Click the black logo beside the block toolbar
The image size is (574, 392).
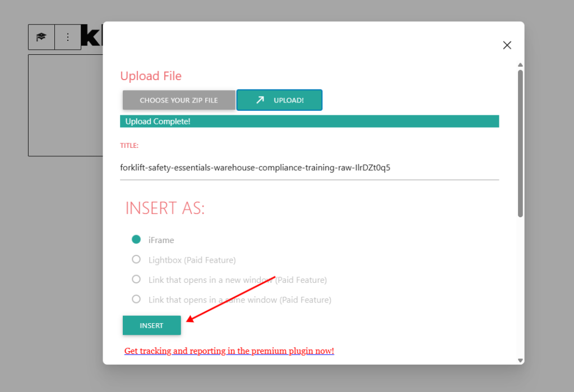(92, 36)
